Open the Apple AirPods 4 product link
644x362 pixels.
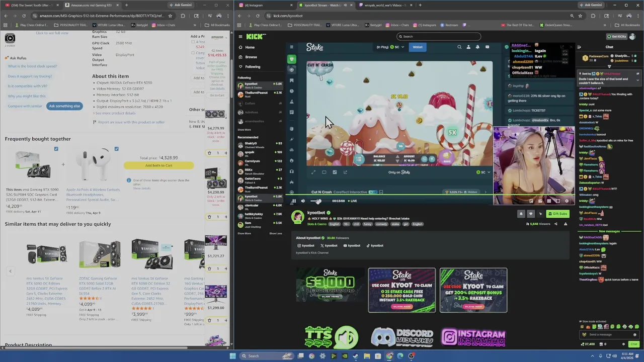[94, 195]
